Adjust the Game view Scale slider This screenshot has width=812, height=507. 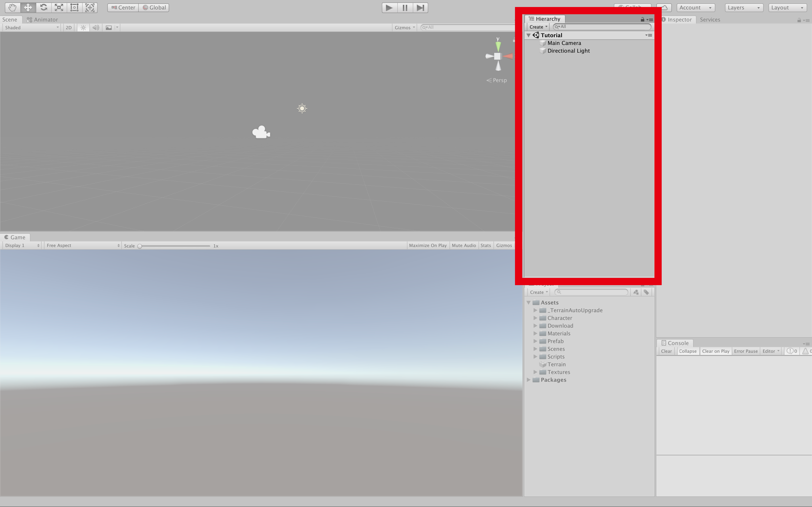[x=140, y=246]
